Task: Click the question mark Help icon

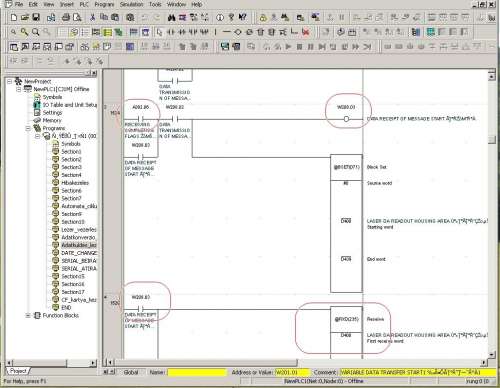Action: click(231, 17)
